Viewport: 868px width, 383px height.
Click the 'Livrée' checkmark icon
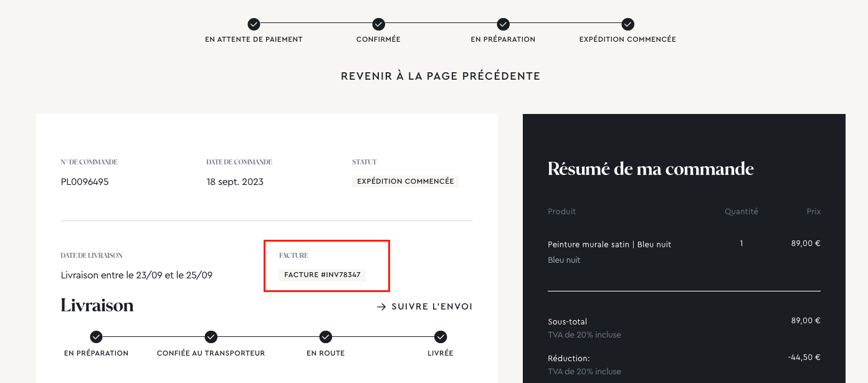point(441,337)
